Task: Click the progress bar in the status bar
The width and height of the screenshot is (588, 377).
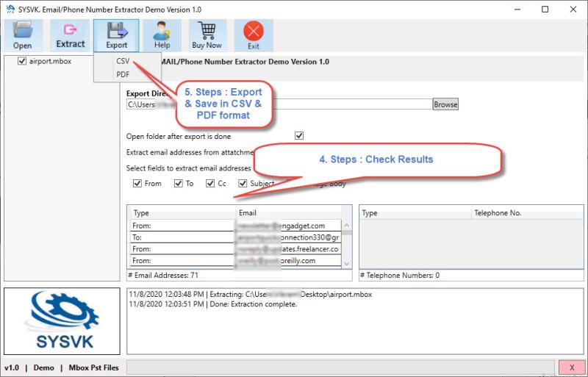Action: 340,367
